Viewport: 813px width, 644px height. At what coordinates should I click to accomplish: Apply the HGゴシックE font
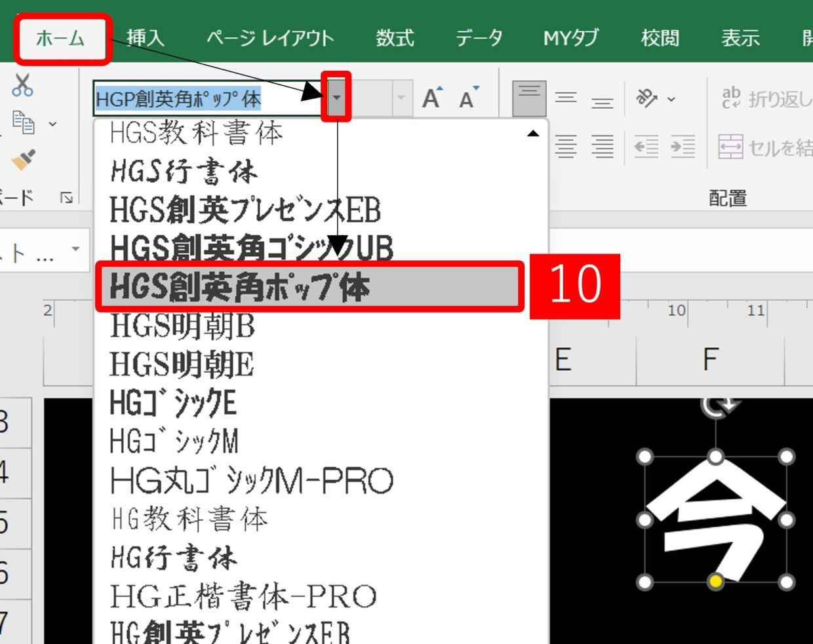[x=321, y=403]
